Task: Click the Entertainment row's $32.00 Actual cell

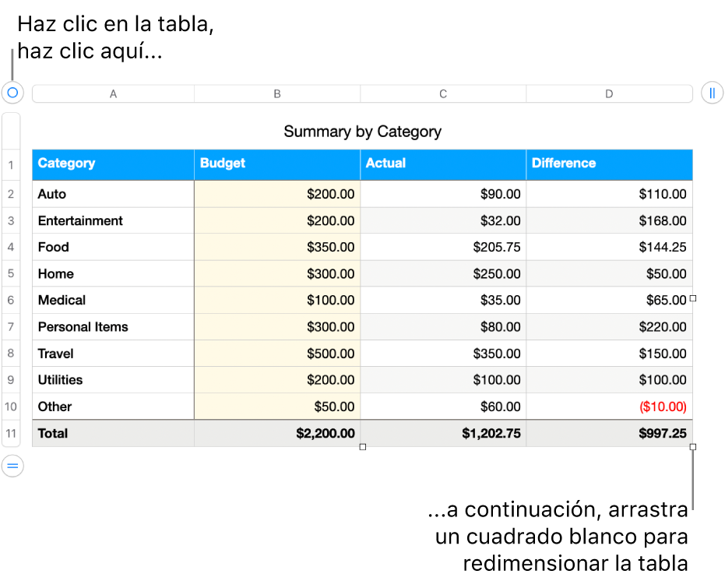Action: coord(443,220)
